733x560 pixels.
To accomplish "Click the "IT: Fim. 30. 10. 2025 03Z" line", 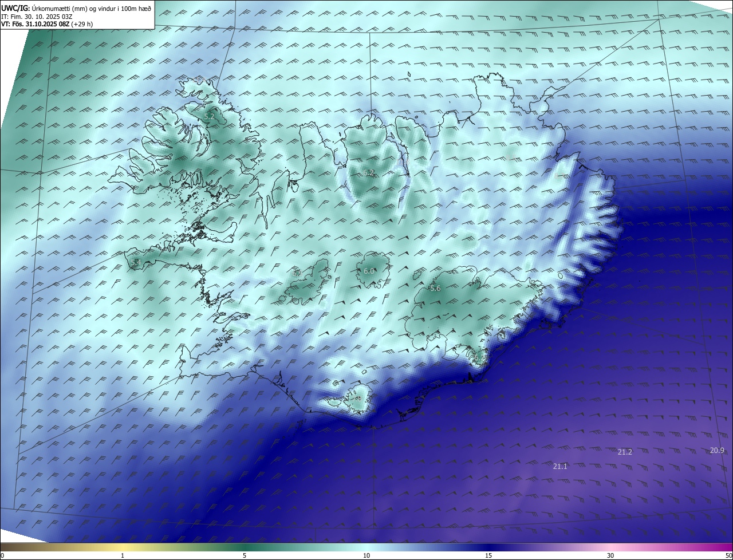I will click(36, 17).
